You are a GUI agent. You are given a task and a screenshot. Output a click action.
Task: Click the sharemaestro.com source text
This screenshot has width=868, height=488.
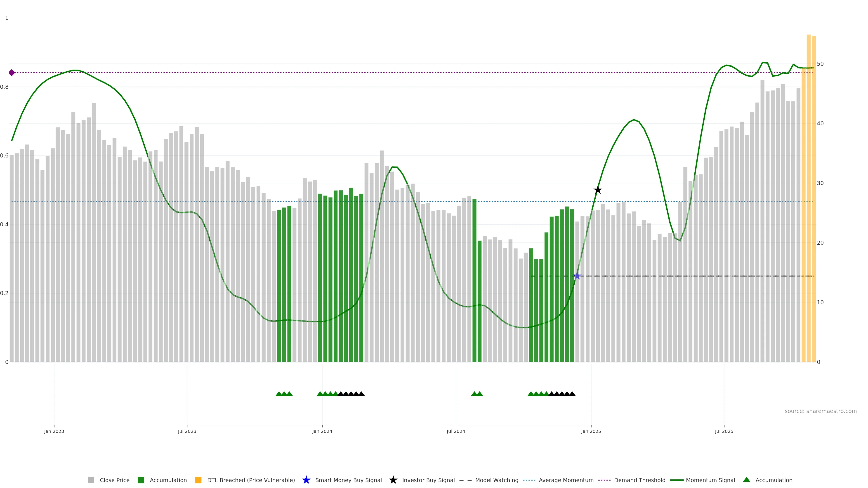pyautogui.click(x=821, y=411)
